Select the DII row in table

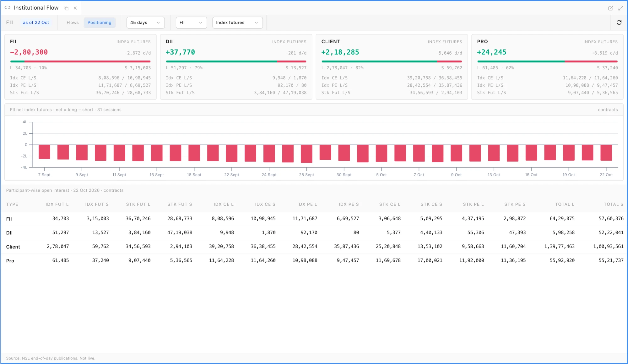click(314, 233)
